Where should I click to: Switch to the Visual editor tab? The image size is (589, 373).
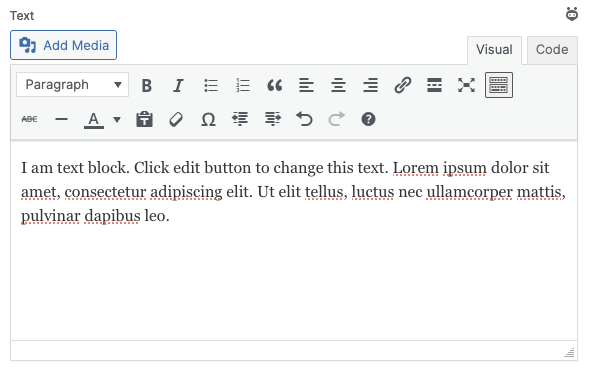pyautogui.click(x=494, y=50)
